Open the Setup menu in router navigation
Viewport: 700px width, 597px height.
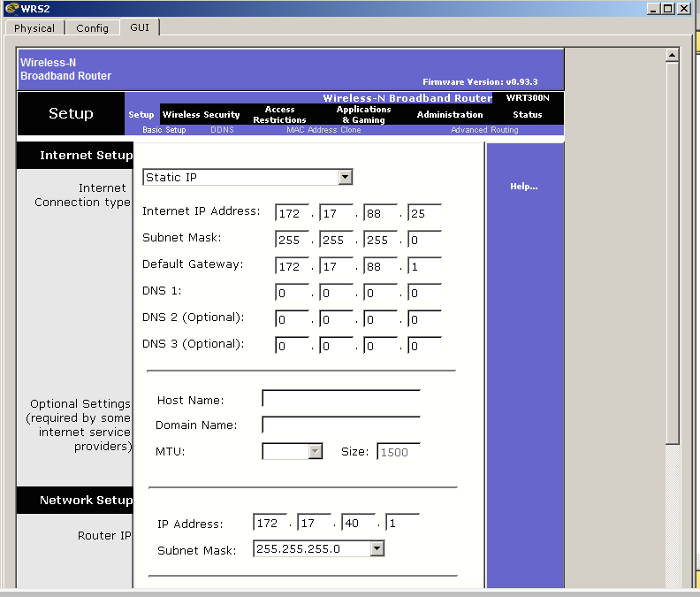141,115
